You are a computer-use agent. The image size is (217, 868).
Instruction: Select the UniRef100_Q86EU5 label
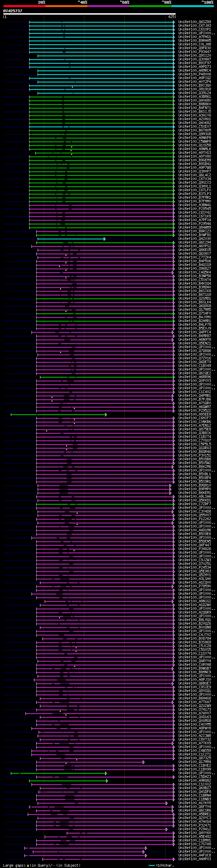pos(195,250)
